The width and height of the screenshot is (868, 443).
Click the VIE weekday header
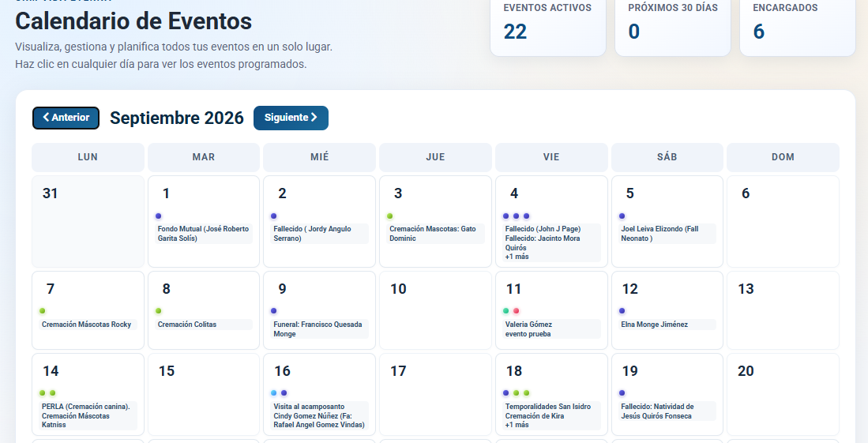coord(551,157)
